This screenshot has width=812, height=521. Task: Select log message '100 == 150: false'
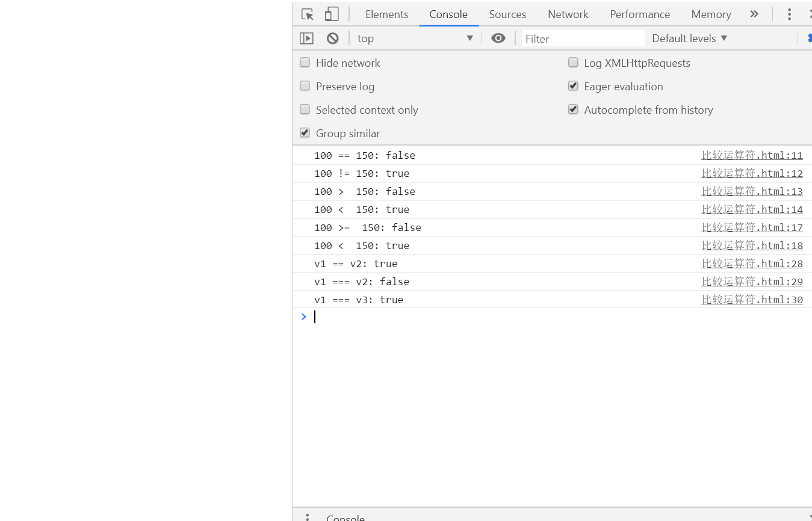point(365,155)
